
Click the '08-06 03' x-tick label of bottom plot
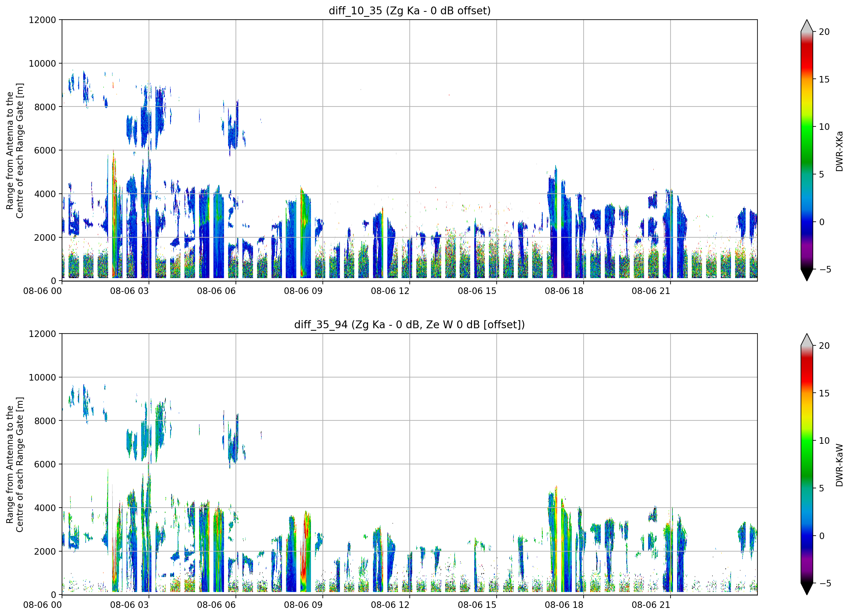pyautogui.click(x=129, y=605)
